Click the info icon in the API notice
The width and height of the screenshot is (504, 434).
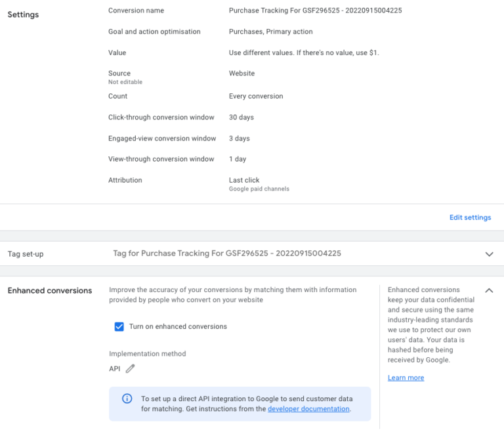127,399
